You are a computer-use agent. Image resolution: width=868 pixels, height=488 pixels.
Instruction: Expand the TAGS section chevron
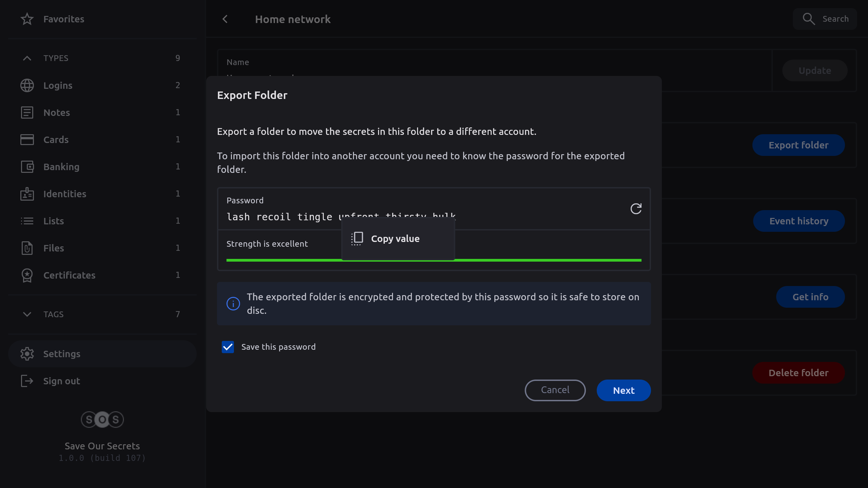[27, 314]
